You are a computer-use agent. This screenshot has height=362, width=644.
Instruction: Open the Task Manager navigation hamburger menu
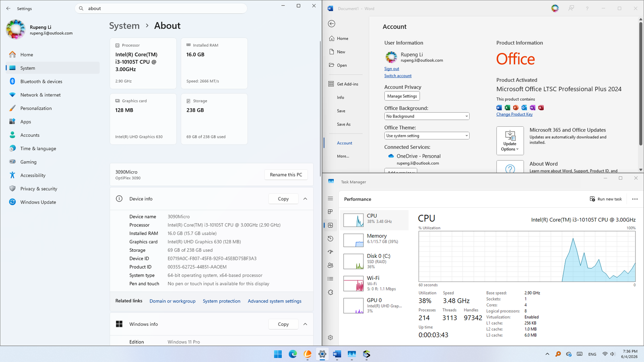pyautogui.click(x=330, y=199)
